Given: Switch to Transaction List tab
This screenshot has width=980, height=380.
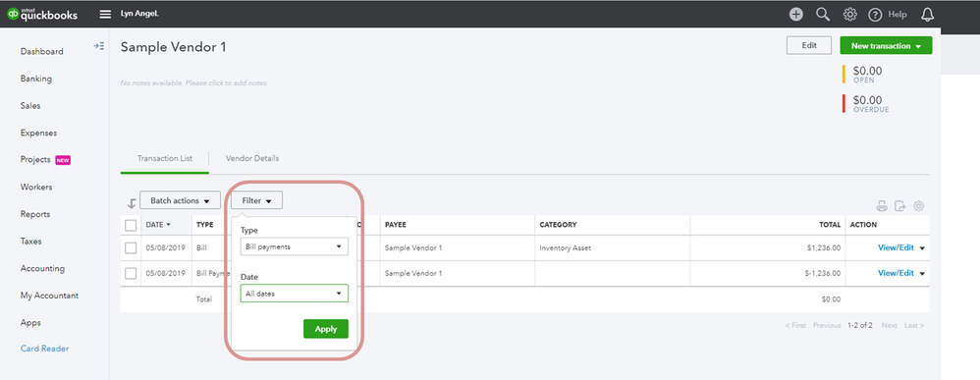Looking at the screenshot, I should (x=165, y=158).
